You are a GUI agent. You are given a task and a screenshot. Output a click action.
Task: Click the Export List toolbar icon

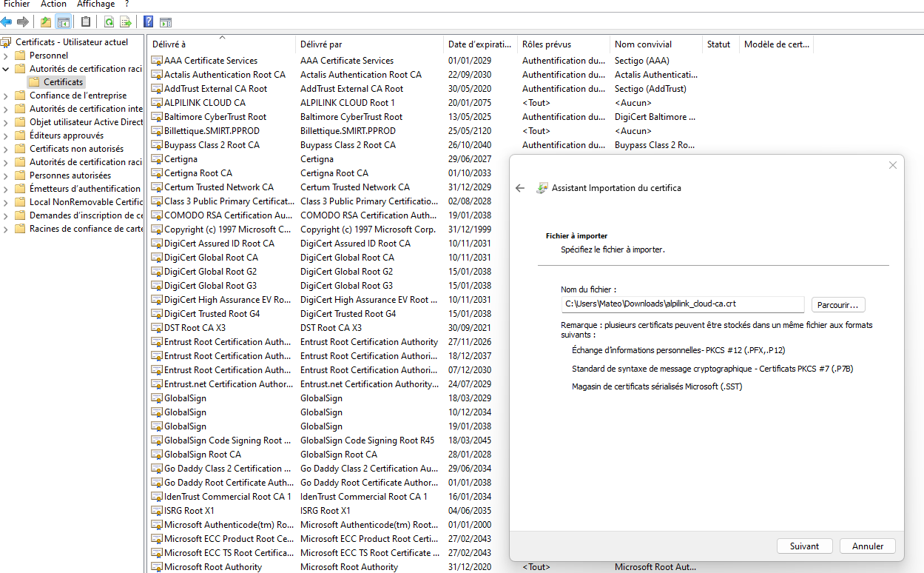(x=126, y=21)
